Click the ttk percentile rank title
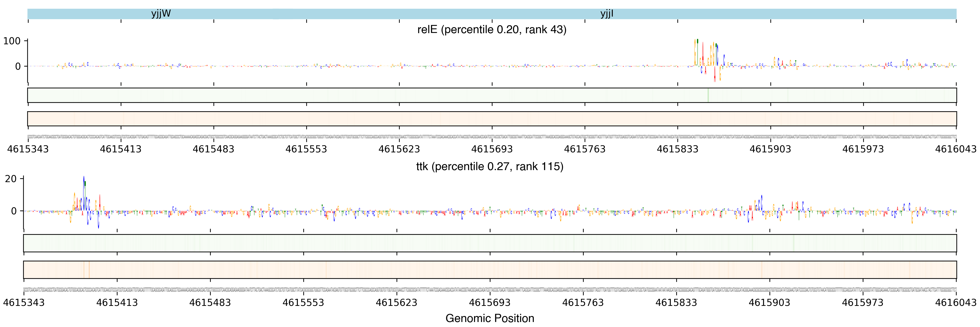The height and width of the screenshot is (327, 980). coord(490,166)
